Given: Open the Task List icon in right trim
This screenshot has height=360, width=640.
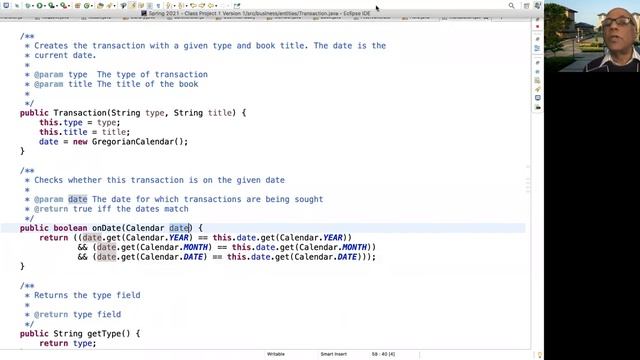Looking at the screenshot, I should 538,48.
